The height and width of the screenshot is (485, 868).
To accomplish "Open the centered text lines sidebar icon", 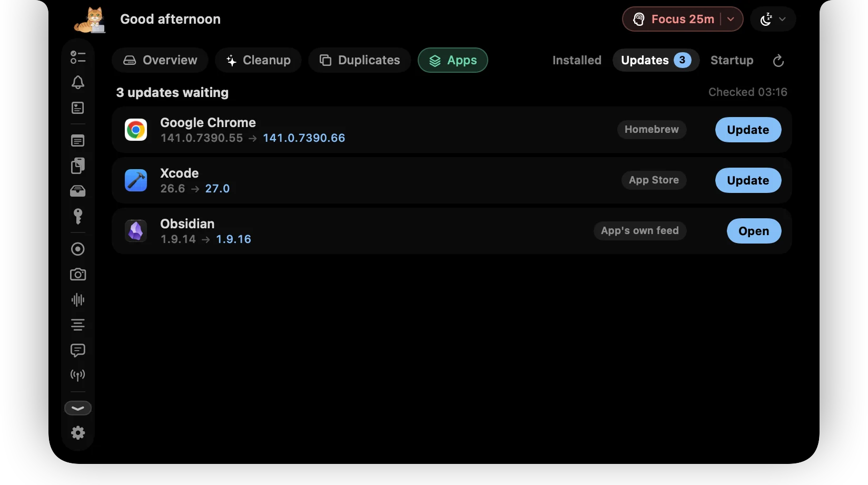I will 78,325.
